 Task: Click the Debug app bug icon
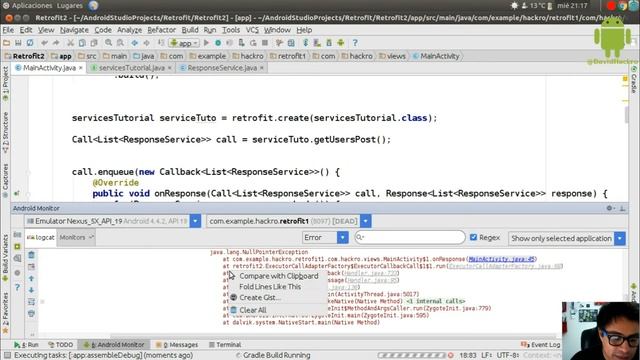pyautogui.click(x=218, y=43)
